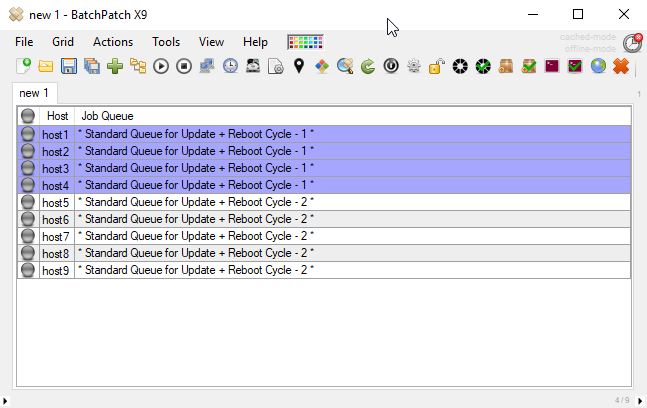Click the green curved refresh arrow icon
The image size is (647, 408).
point(368,66)
